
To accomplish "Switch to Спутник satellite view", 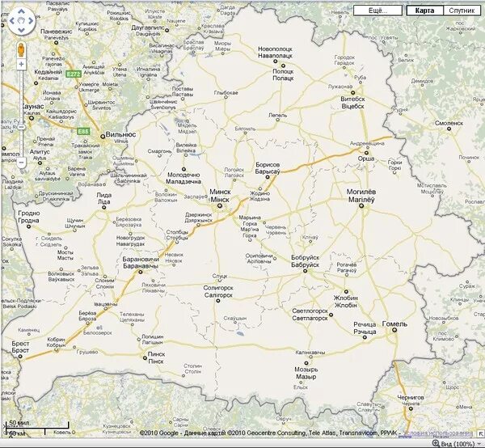I will click(462, 11).
